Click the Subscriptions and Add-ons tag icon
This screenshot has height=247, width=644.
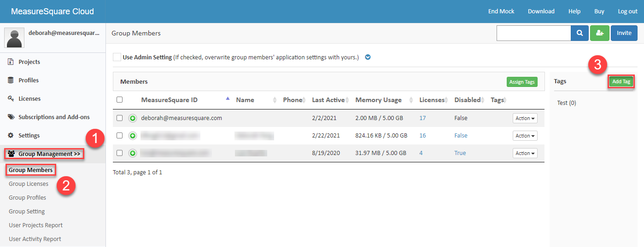coord(11,117)
